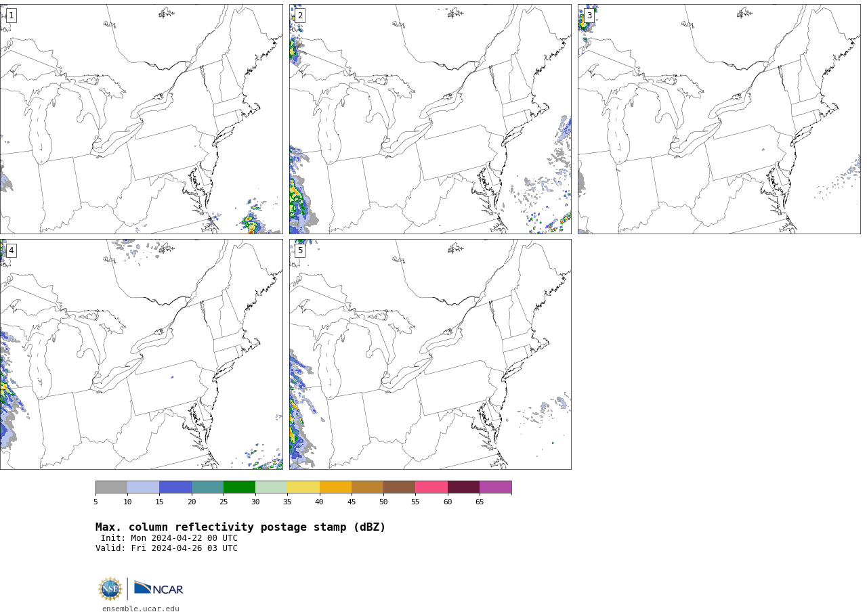Click the panel label number 4
Screen dimensions: 867x616
click(x=11, y=250)
